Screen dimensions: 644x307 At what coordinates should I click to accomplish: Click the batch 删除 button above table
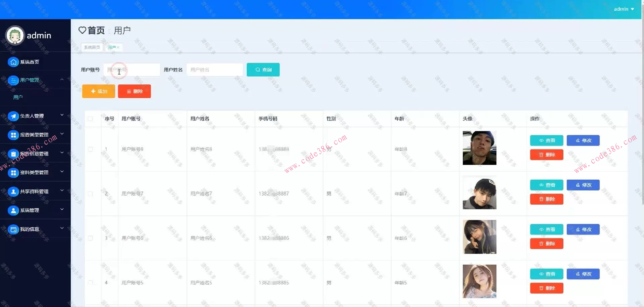(135, 91)
